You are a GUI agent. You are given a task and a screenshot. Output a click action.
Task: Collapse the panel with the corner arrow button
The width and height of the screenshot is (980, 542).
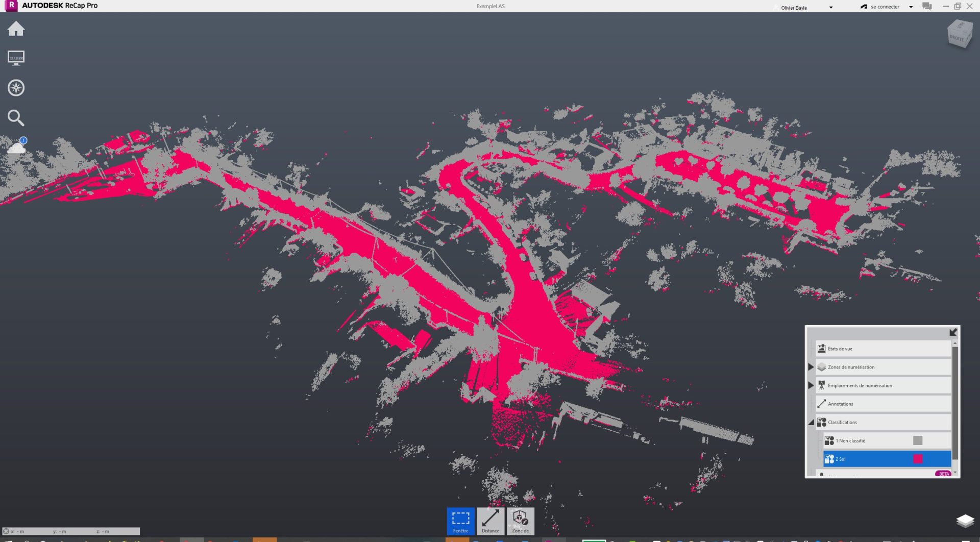pyautogui.click(x=953, y=332)
